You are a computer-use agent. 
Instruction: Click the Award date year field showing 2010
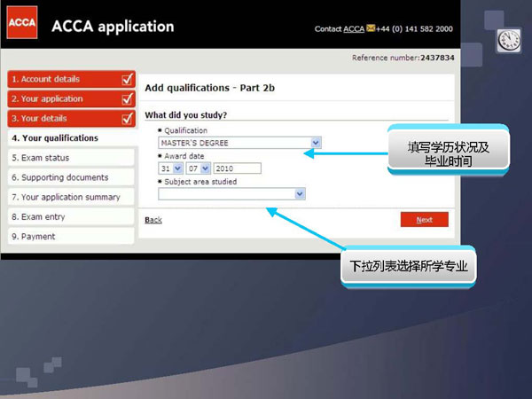[x=237, y=168]
